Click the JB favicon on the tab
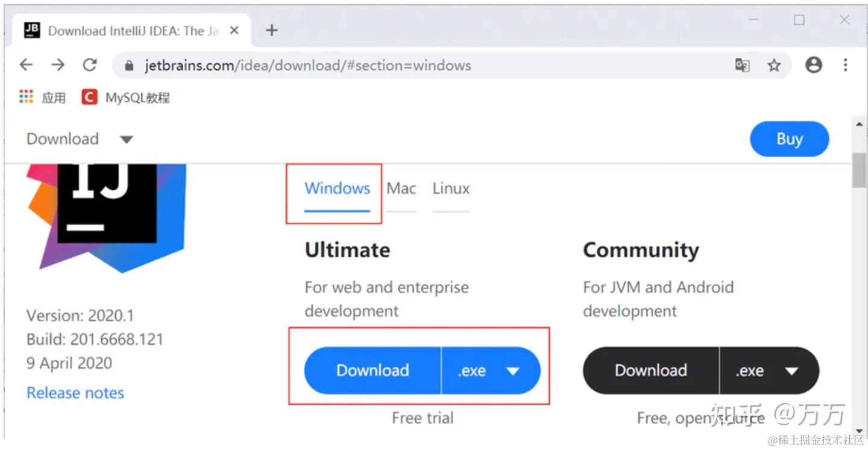 click(x=32, y=30)
